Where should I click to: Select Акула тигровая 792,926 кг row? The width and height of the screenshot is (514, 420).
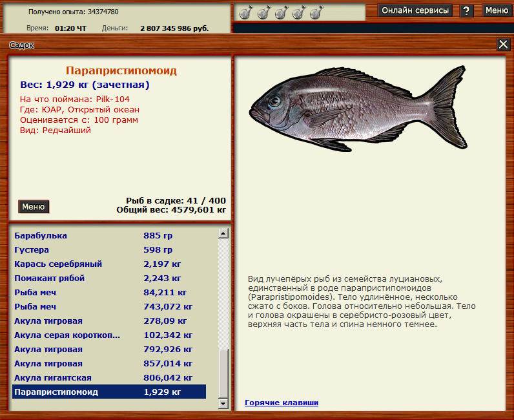[109, 350]
